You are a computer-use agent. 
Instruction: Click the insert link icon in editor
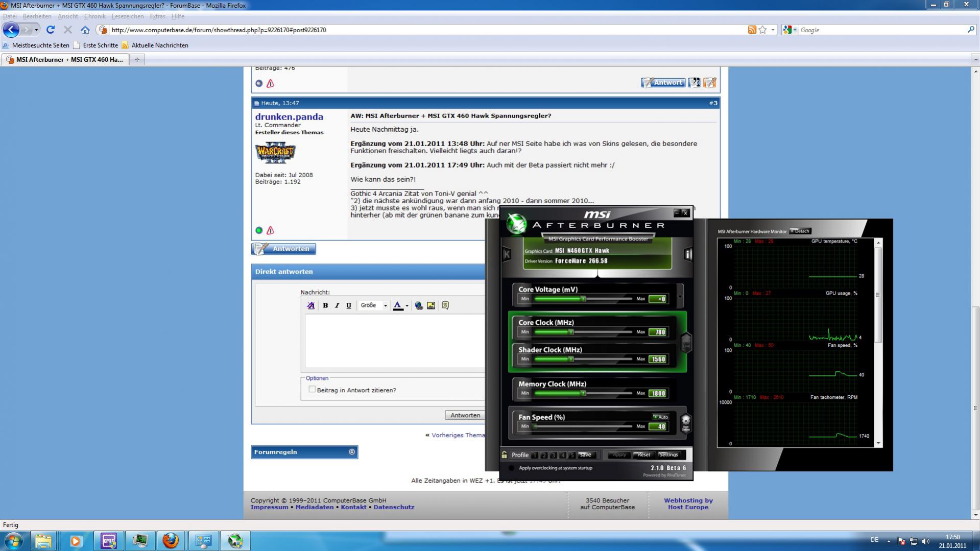[419, 305]
